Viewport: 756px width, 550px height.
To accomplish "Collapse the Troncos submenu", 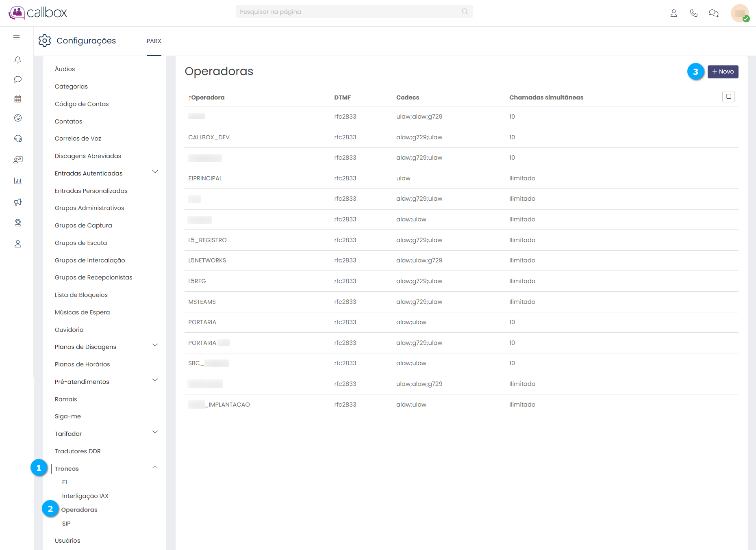I will (155, 467).
